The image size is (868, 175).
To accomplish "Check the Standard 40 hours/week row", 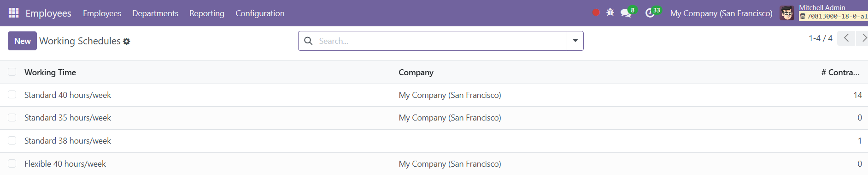I will (12, 95).
